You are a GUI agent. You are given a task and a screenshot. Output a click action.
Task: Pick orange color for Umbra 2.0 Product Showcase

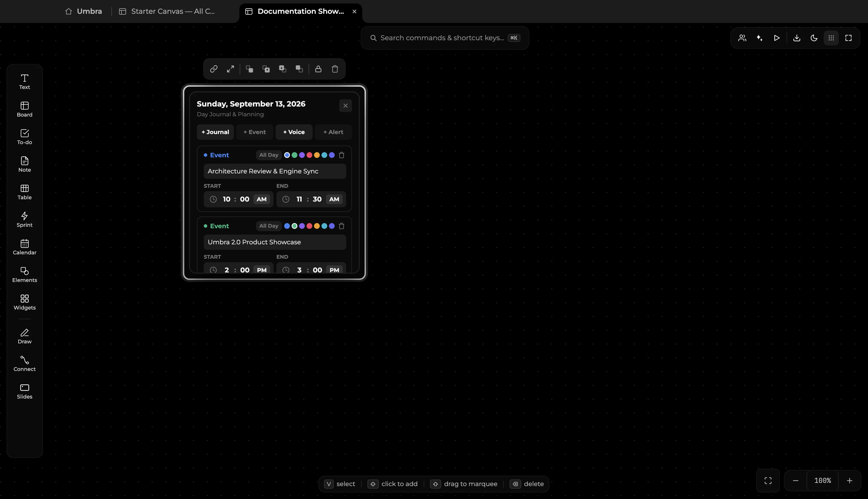click(317, 226)
